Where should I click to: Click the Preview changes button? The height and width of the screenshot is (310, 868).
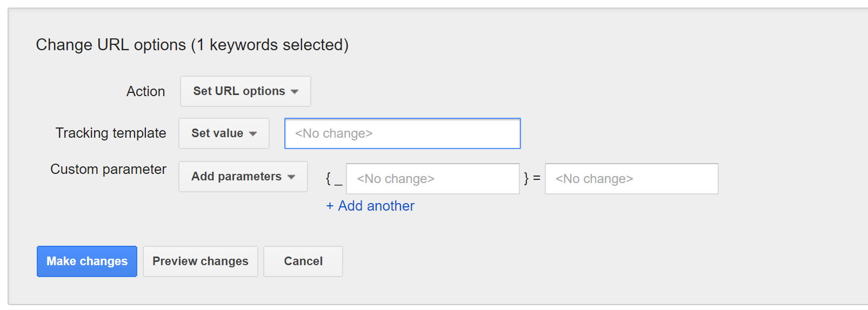201,261
